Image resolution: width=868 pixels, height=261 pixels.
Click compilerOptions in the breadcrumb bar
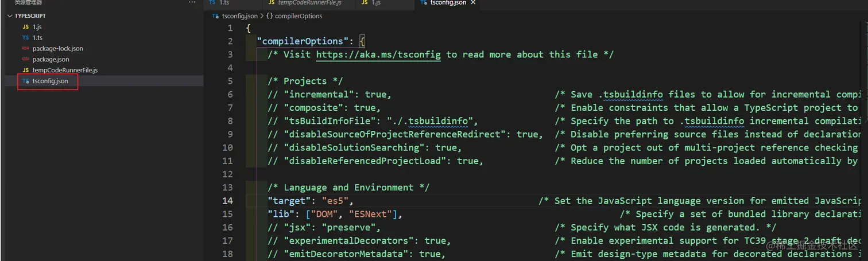299,16
